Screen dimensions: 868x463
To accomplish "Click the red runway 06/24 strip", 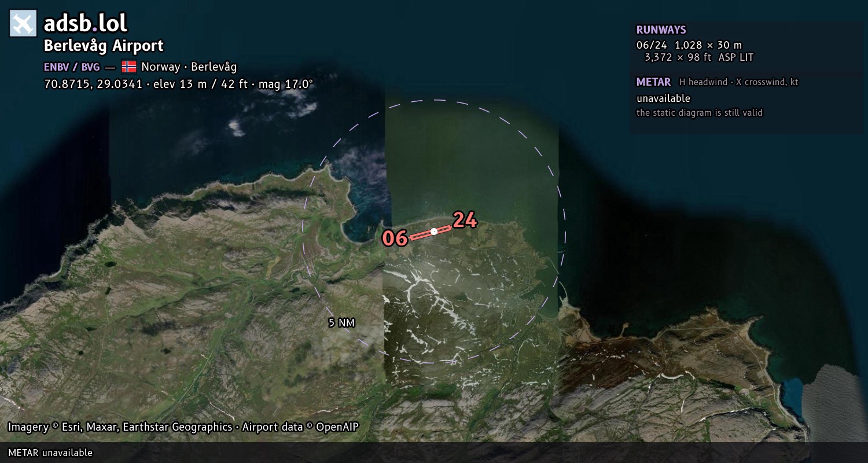I will coord(430,233).
